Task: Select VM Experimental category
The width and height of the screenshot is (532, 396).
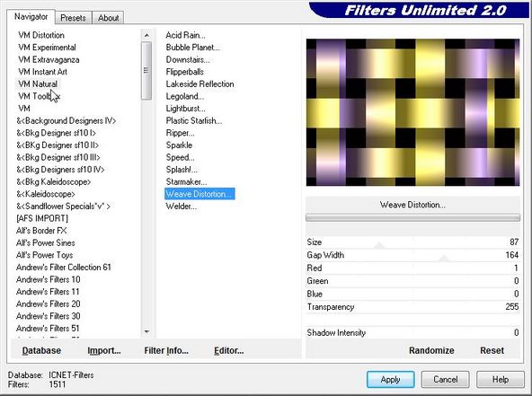Action: pyautogui.click(x=47, y=48)
